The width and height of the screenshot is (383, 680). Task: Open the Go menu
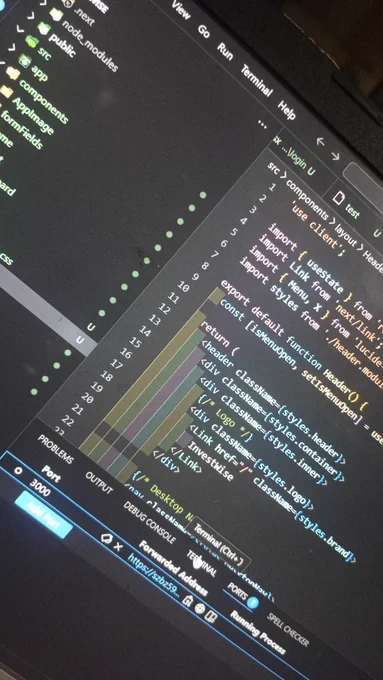click(x=204, y=32)
